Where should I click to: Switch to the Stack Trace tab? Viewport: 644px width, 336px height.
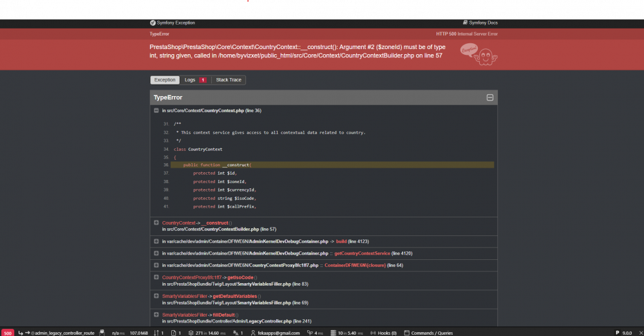click(229, 80)
